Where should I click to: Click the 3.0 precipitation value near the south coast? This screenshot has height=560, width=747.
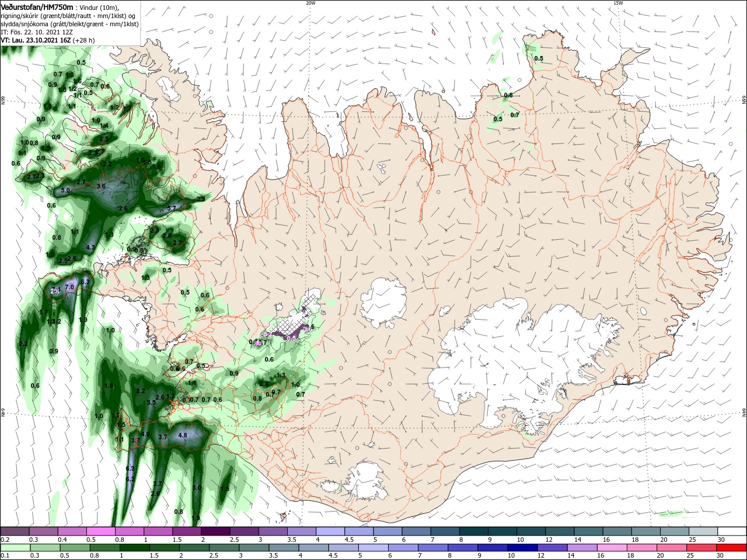pos(197,488)
